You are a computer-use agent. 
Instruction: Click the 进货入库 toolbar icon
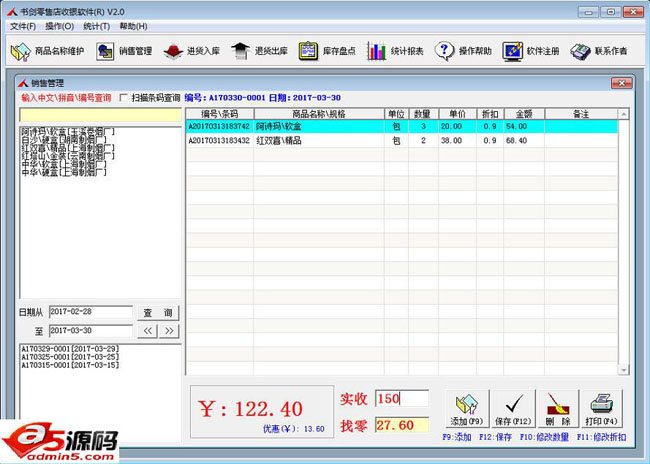coord(192,51)
